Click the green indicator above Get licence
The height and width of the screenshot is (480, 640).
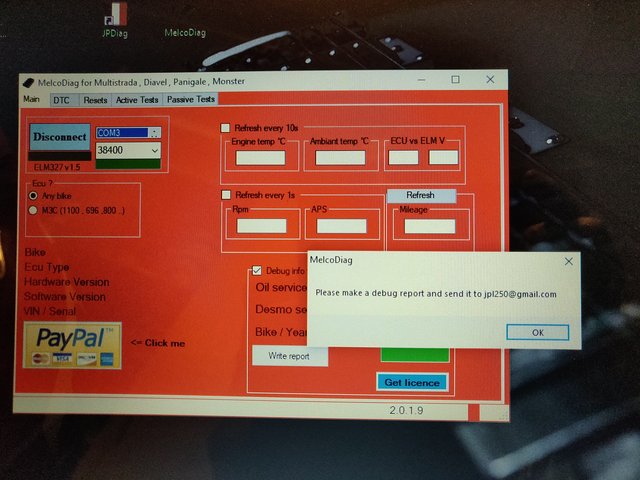coord(415,355)
